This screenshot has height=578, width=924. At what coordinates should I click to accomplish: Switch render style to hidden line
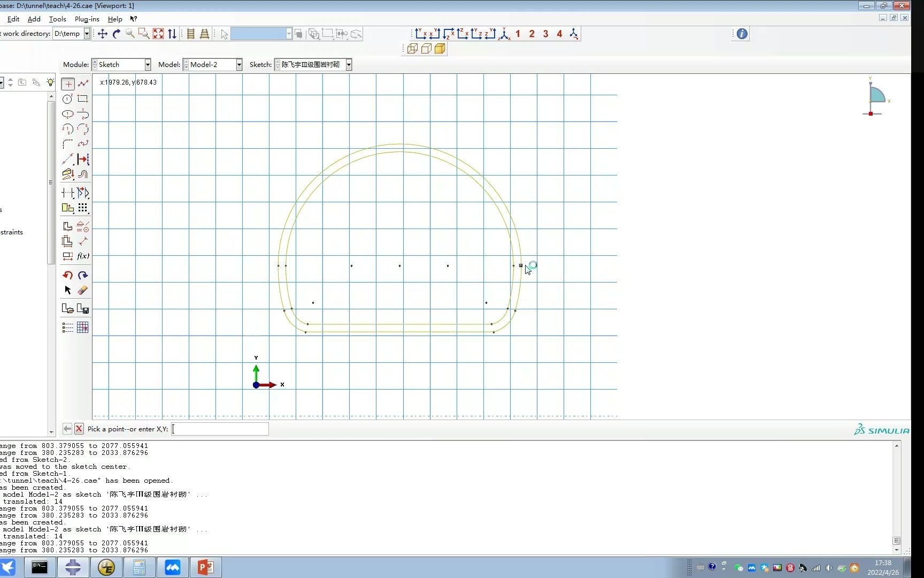click(426, 49)
